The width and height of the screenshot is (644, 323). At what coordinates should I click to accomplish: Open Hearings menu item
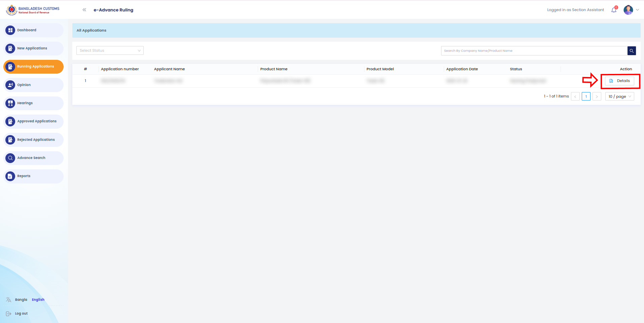point(33,103)
